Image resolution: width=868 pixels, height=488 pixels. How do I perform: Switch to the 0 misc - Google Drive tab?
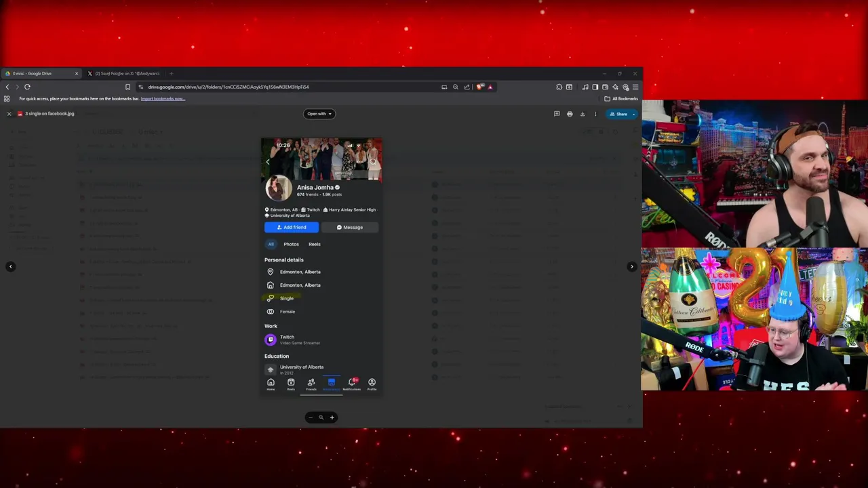42,73
